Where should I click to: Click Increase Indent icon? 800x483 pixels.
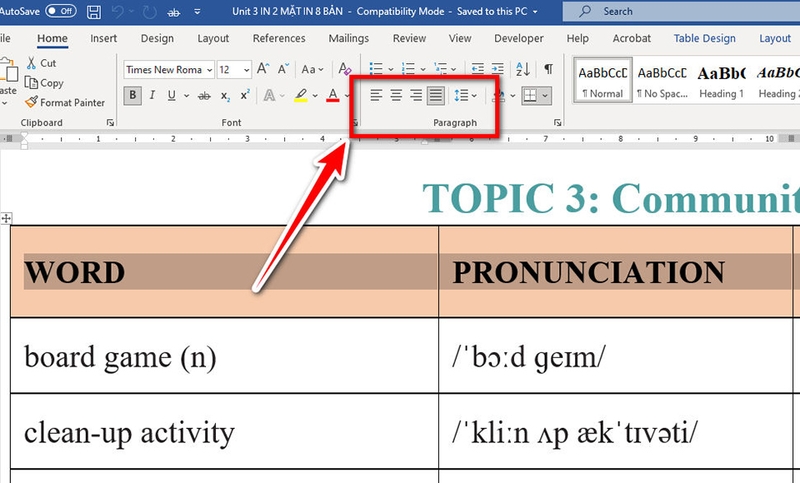point(497,69)
